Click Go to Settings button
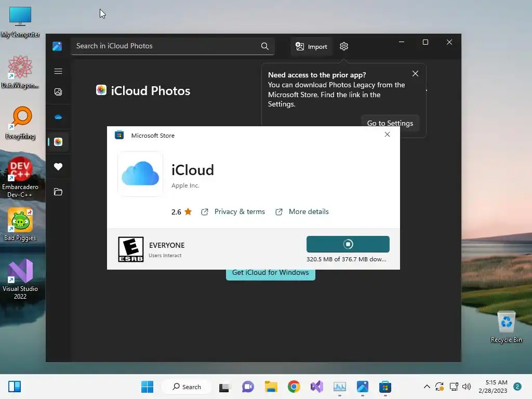532x399 pixels. pos(390,123)
